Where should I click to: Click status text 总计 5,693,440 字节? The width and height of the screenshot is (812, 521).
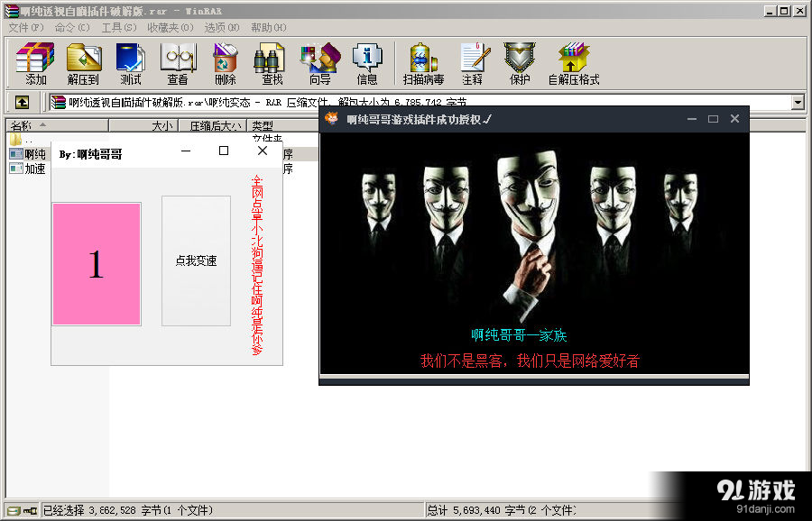(502, 511)
